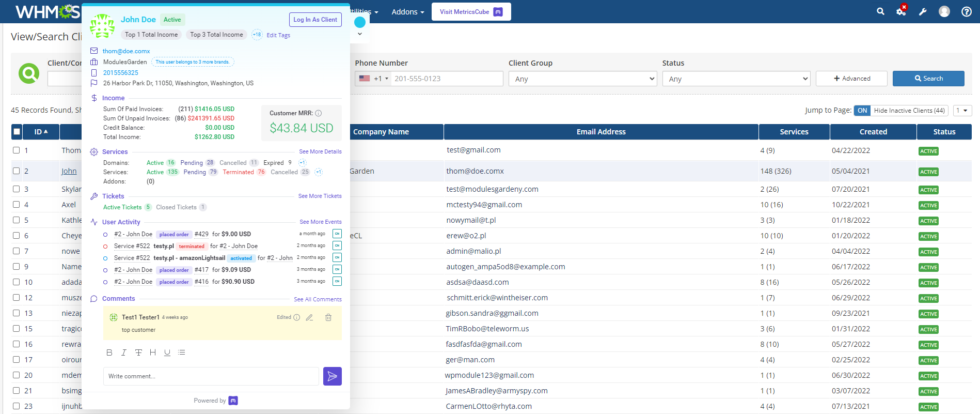
Task: Open the Status filter dropdown
Action: coord(736,79)
